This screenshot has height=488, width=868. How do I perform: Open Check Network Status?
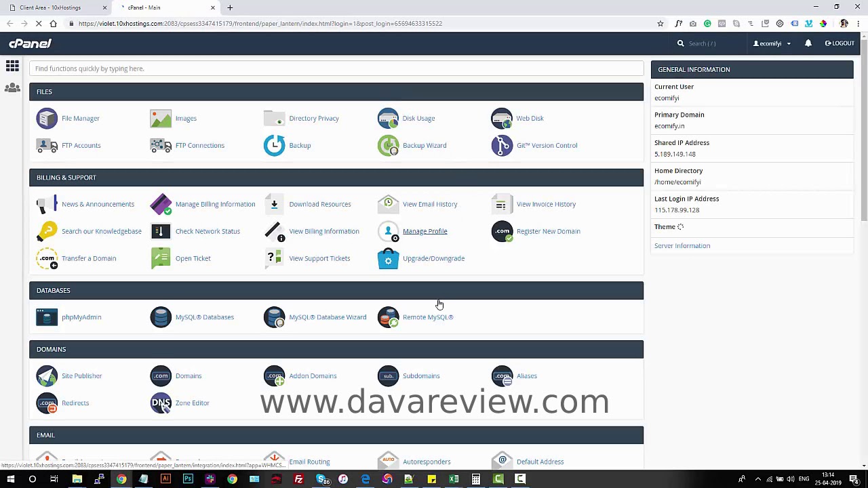208,231
